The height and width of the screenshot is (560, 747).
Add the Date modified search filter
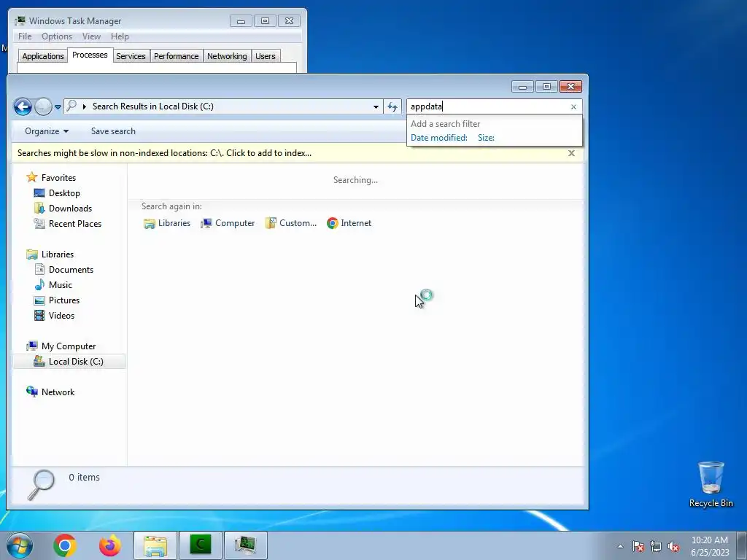[438, 138]
